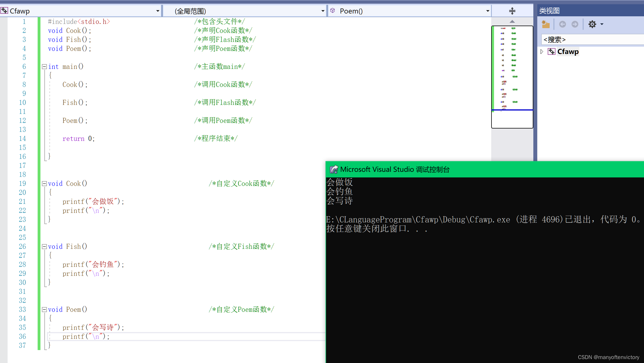The width and height of the screenshot is (644, 363).
Task: Click the Cfawp icon in navigation bar
Action: [x=4, y=11]
